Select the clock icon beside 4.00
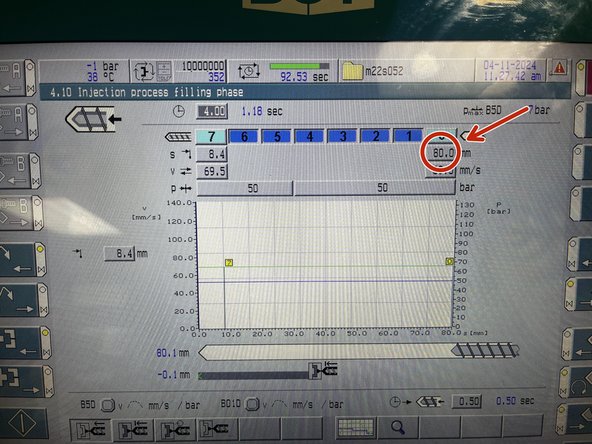The width and height of the screenshot is (592, 444). [179, 111]
